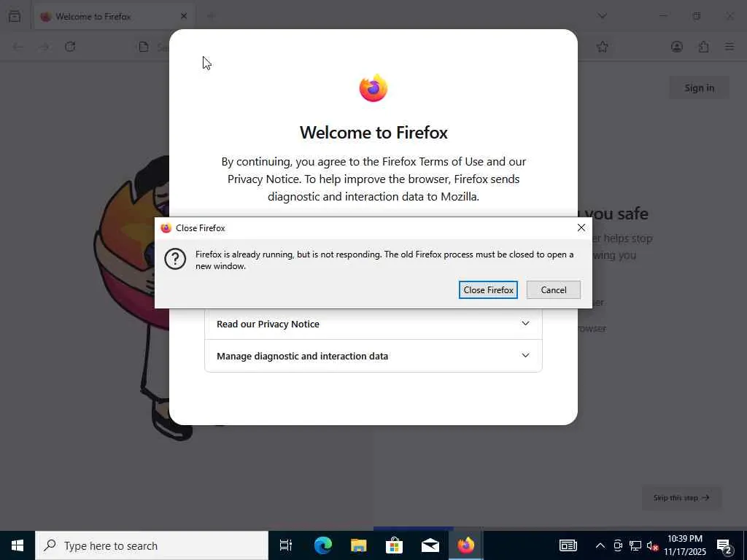Click the muted volume tray icon
The image size is (747, 560).
653,545
